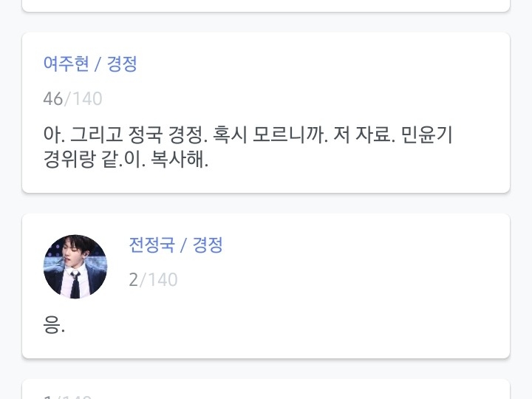Click the gray gap between the two posts
This screenshot has height=399, width=532.
tap(266, 203)
